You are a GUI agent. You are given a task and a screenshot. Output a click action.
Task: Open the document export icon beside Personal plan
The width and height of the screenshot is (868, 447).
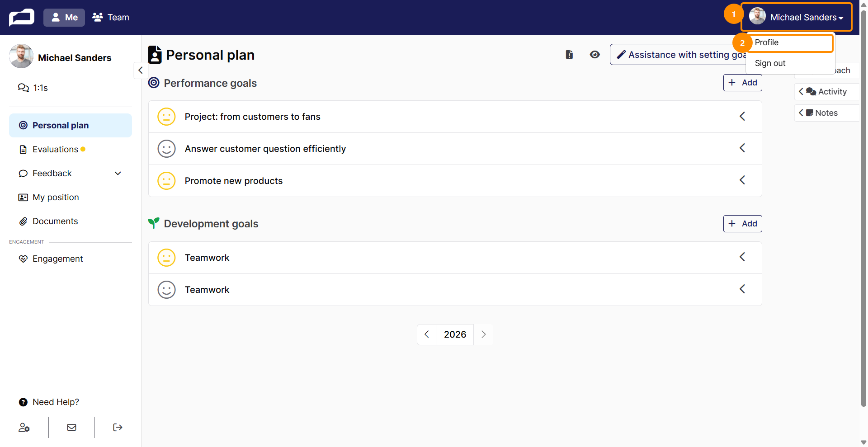569,55
